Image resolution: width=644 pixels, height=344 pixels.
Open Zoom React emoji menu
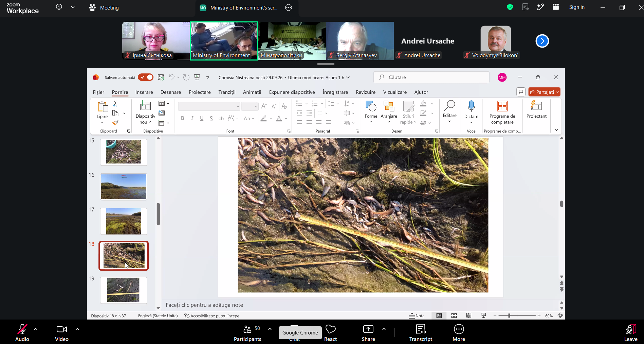[330, 333]
